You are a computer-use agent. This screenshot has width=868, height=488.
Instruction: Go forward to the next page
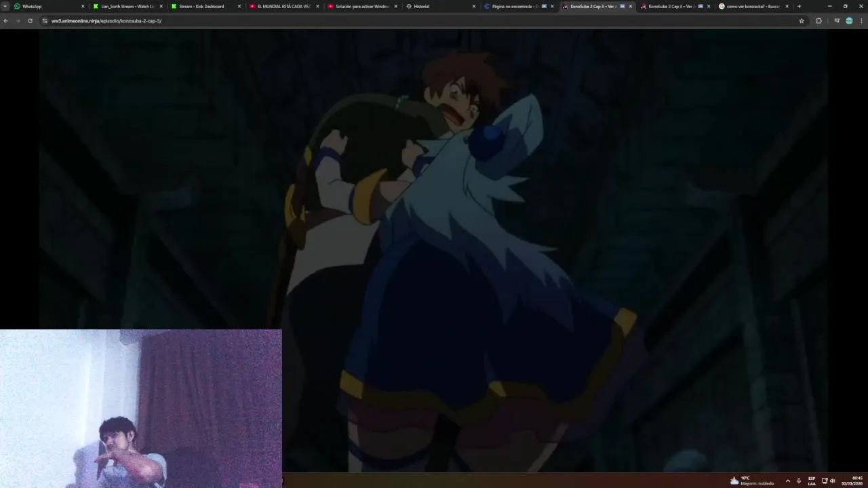(x=18, y=21)
